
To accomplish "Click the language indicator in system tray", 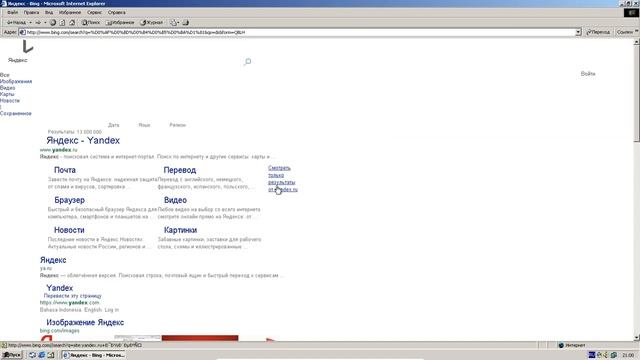I will [592, 355].
